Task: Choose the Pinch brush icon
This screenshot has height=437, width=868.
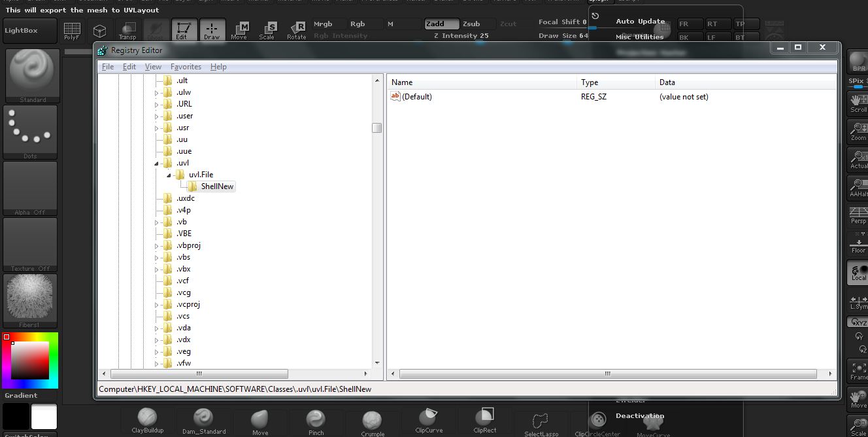Action: 316,419
